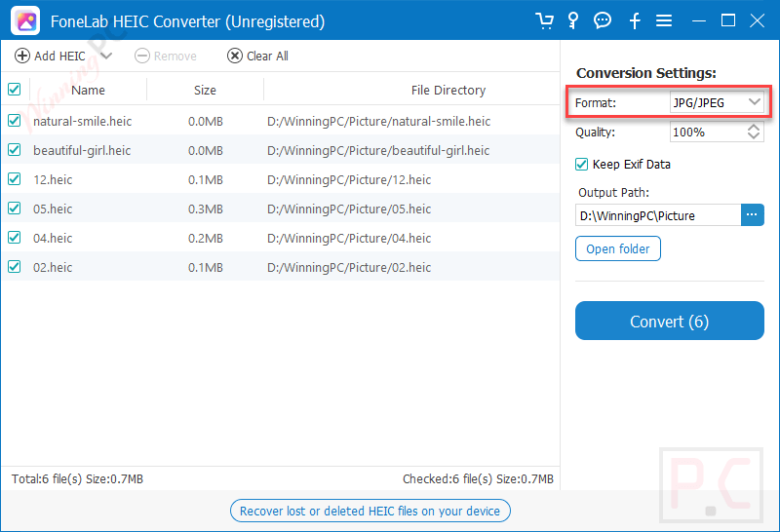Select the beautiful-girl.heic file name
The image size is (780, 532).
82,151
